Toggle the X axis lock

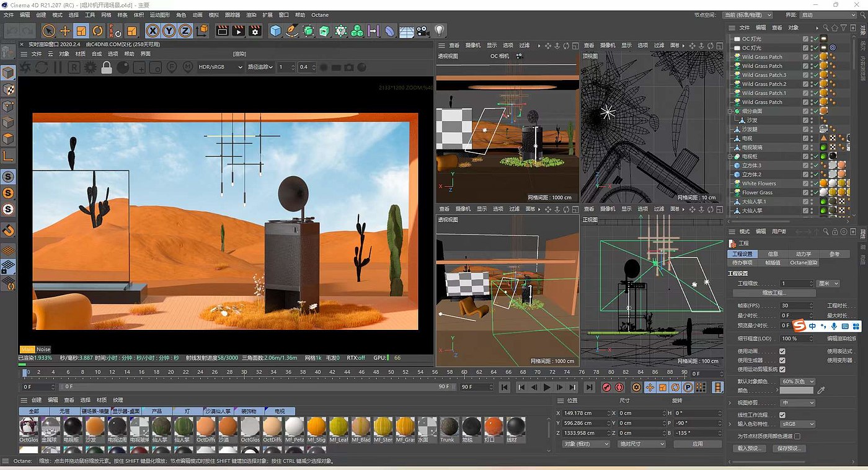tap(153, 30)
